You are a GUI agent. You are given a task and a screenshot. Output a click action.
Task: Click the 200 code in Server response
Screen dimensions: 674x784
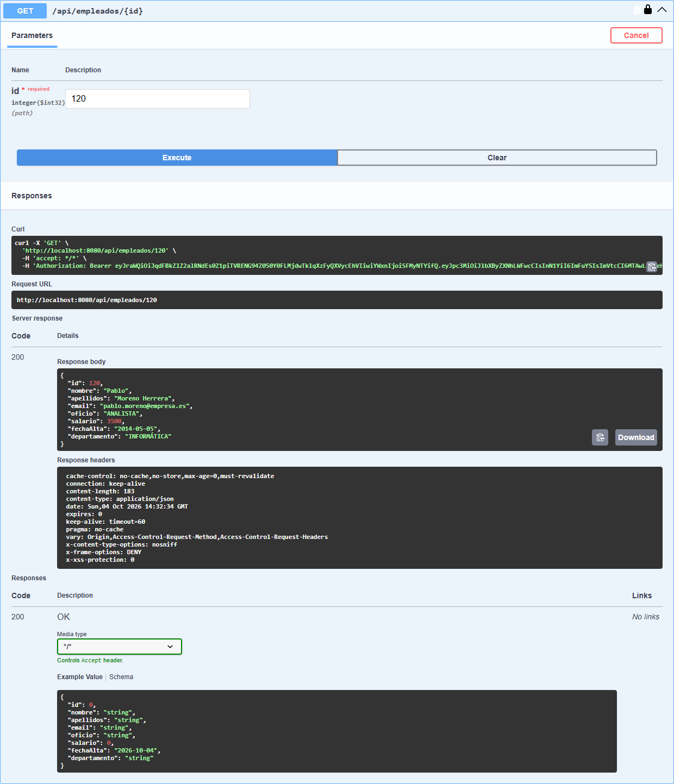[18, 357]
